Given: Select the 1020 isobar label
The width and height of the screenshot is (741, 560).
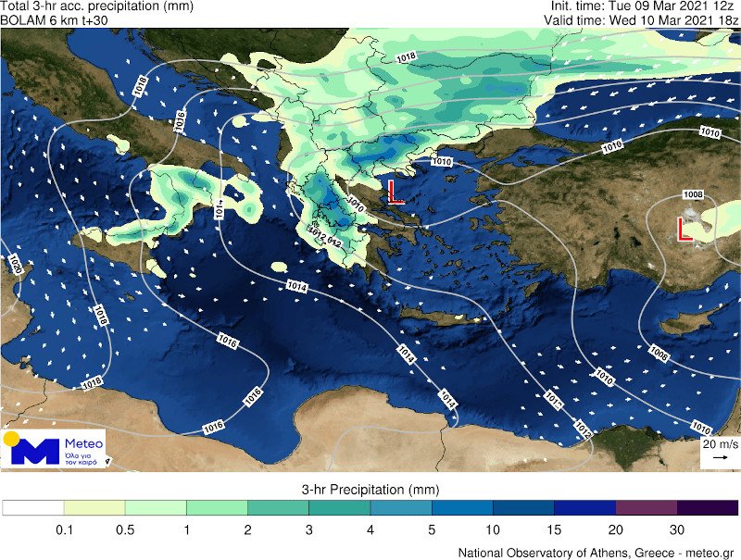Looking at the screenshot, I should tap(11, 265).
